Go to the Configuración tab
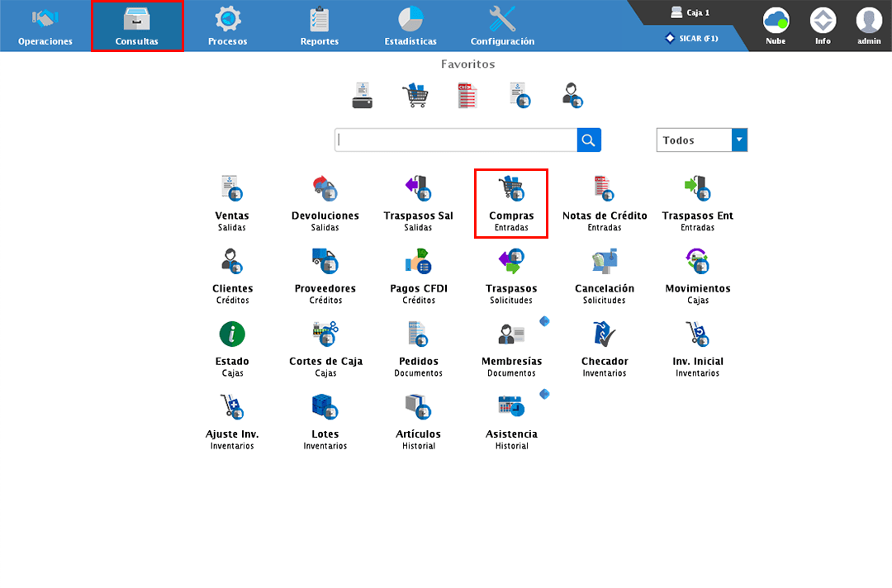This screenshot has height=588, width=892. coord(502,26)
